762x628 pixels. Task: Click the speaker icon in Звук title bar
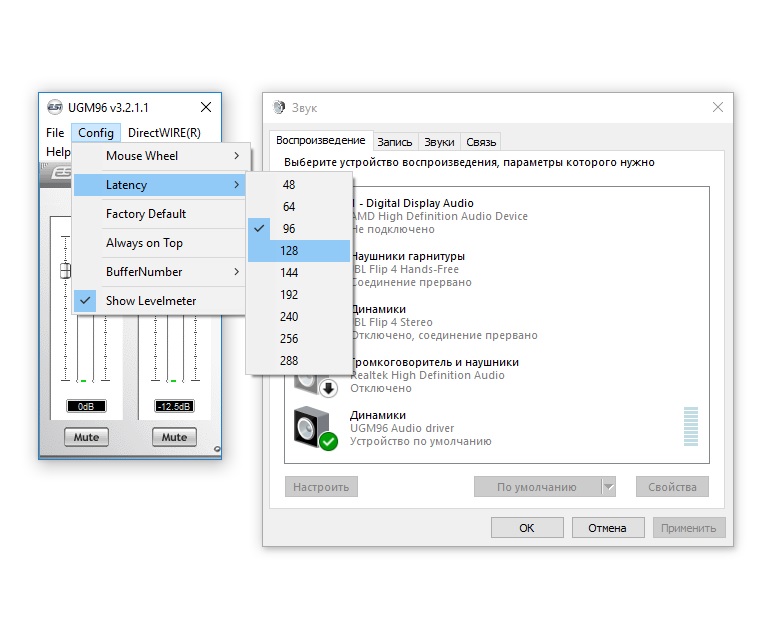279,107
